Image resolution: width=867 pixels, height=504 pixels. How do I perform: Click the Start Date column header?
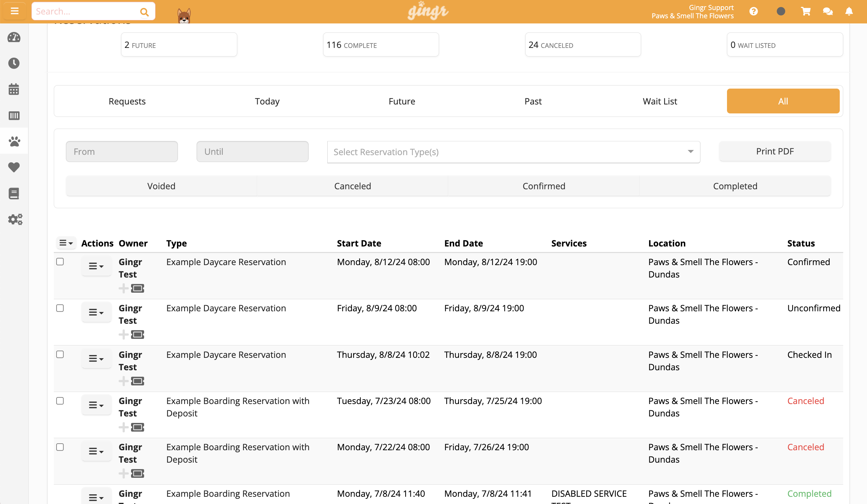(359, 243)
